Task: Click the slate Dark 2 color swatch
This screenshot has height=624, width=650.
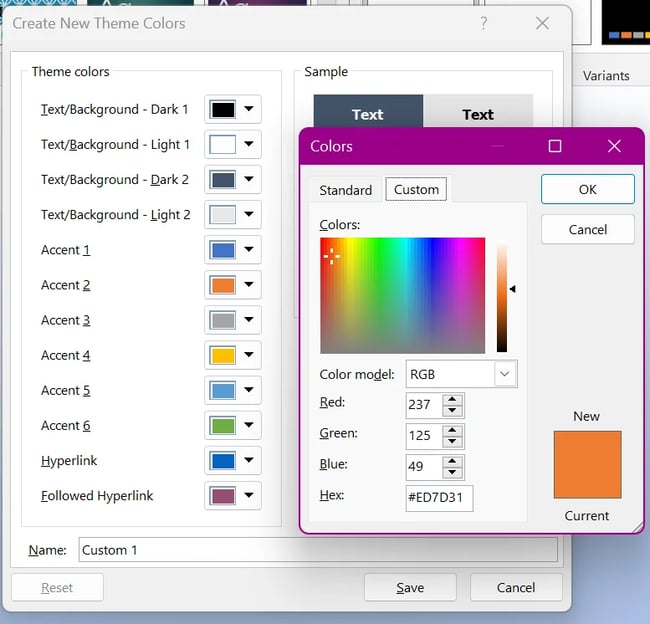Action: point(223,180)
